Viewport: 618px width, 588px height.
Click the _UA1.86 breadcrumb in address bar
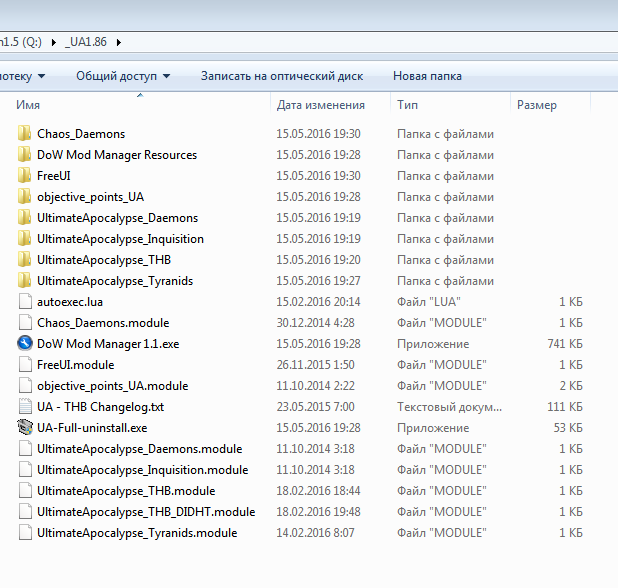pyautogui.click(x=86, y=42)
